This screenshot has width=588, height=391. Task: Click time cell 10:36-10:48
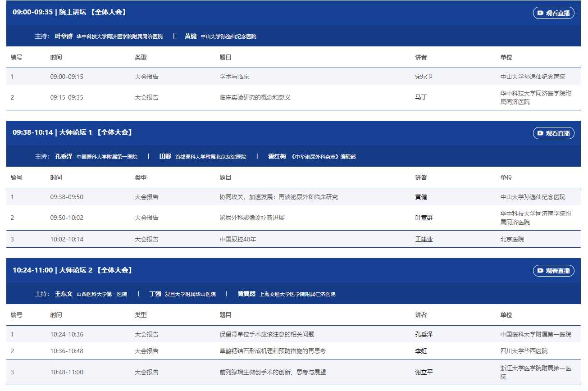[67, 351]
